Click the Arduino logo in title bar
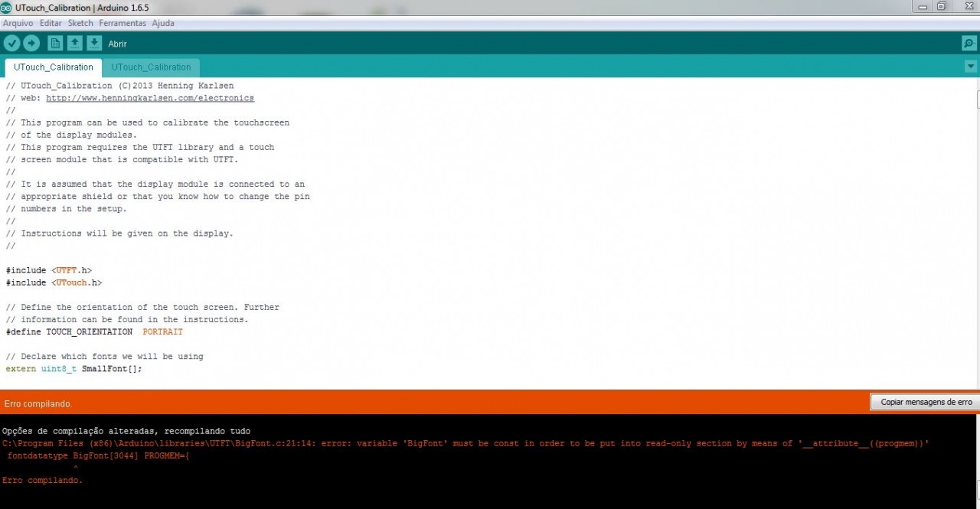The height and width of the screenshot is (509, 980). 6,7
